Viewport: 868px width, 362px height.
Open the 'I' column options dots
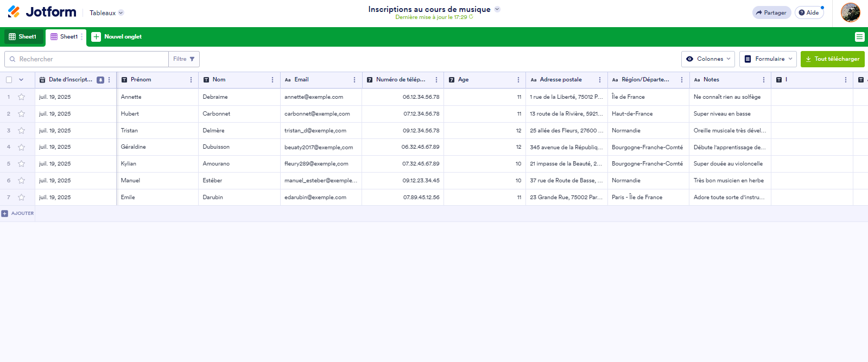846,80
